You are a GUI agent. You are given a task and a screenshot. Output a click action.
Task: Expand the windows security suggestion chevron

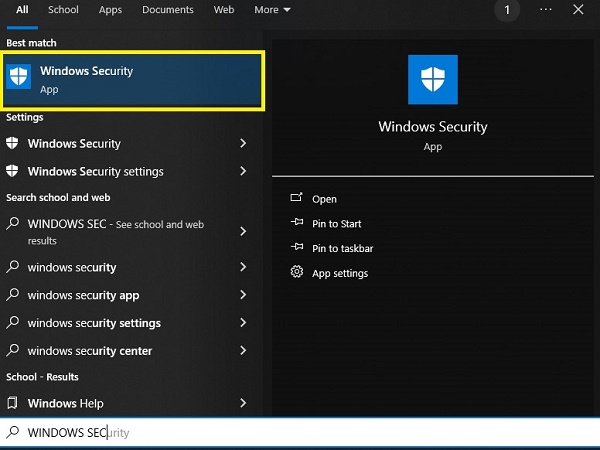(x=243, y=267)
